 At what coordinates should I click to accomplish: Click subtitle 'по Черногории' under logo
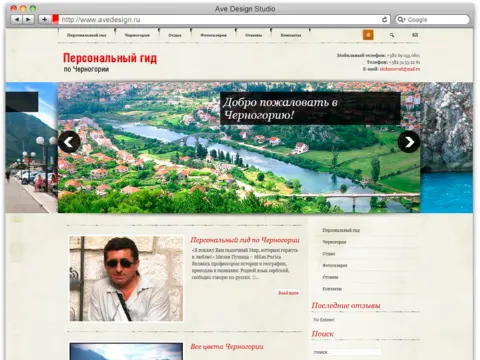[x=86, y=69]
